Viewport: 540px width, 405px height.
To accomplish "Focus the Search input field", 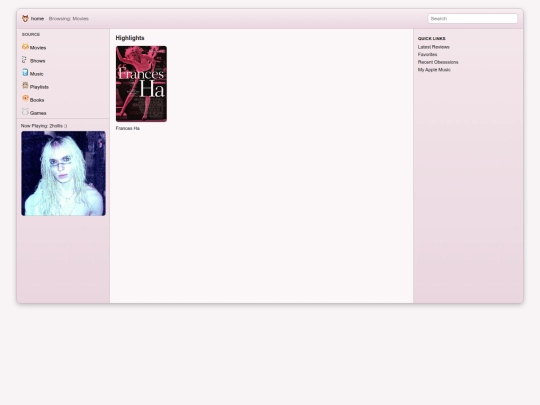I will point(472,19).
